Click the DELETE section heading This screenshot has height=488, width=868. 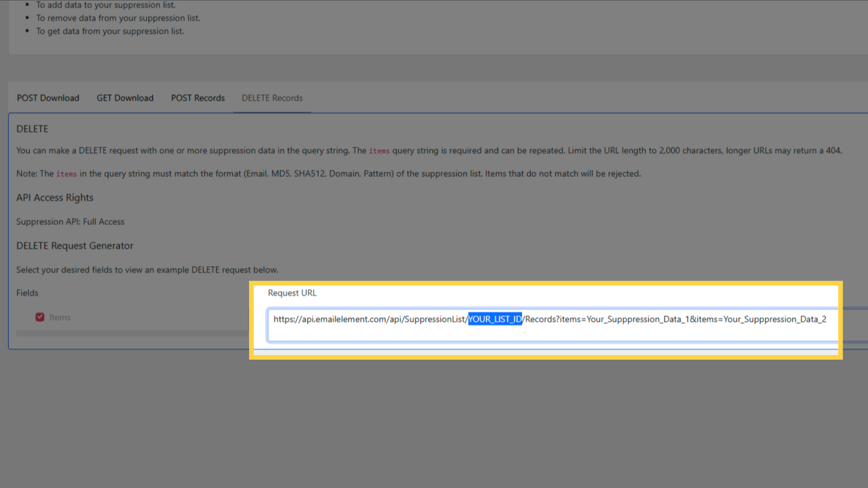click(32, 129)
